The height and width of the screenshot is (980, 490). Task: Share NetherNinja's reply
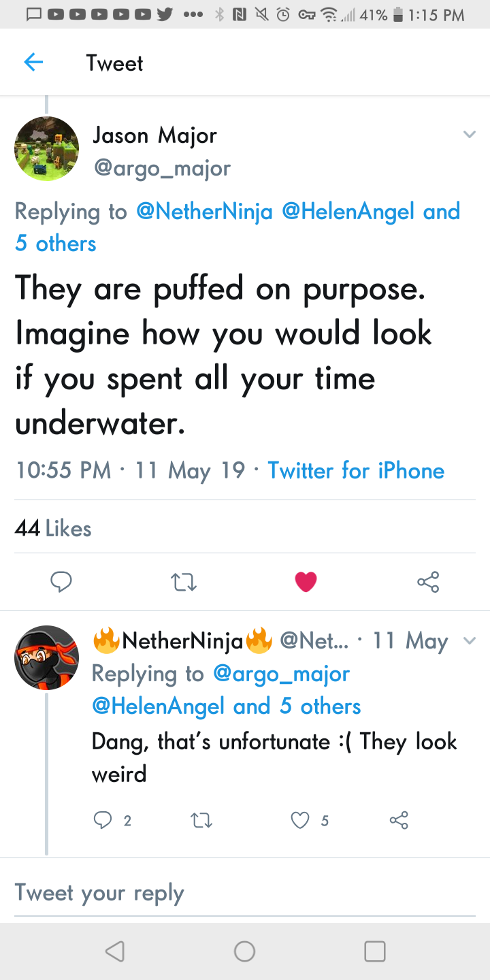tap(399, 821)
